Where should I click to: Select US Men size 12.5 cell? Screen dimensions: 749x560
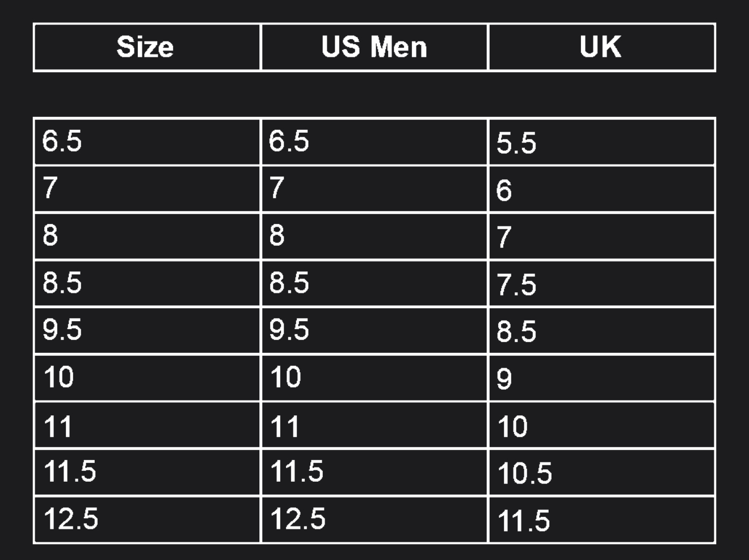click(374, 519)
